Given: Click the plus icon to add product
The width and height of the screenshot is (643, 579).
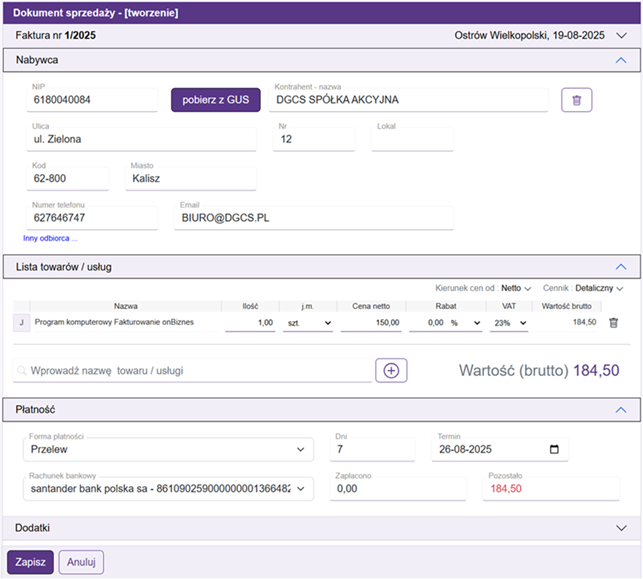Looking at the screenshot, I should (391, 371).
